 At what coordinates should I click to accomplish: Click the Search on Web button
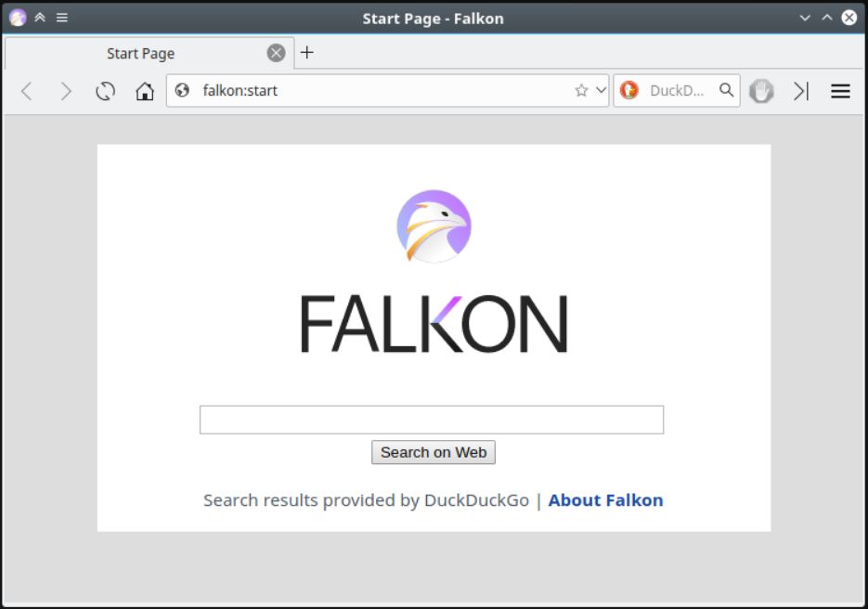434,452
